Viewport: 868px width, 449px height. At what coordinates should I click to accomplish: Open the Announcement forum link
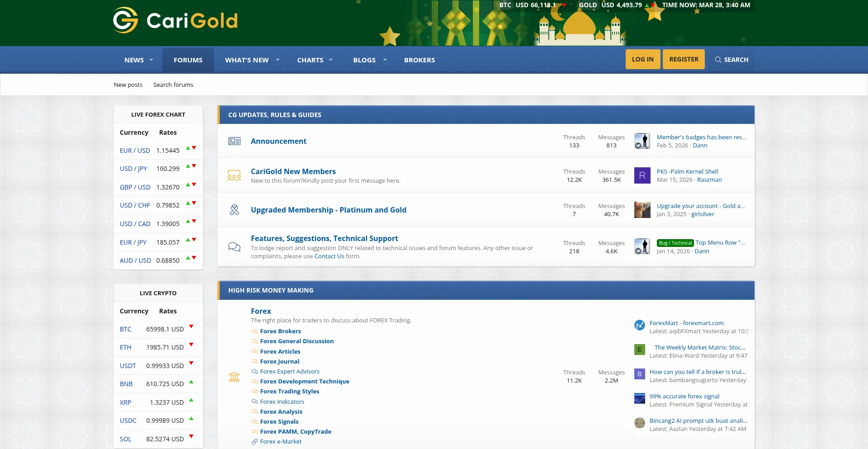(x=278, y=141)
